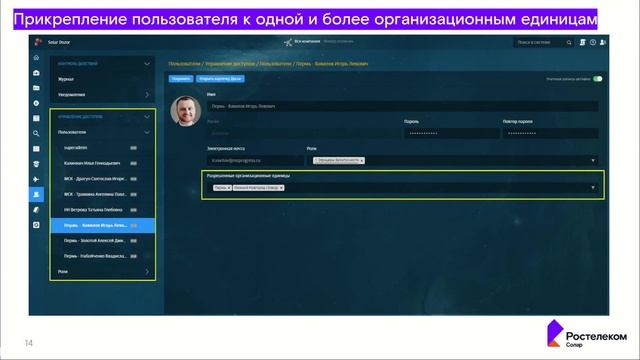Click badge icon on Калинин Илья row
The height and width of the screenshot is (360, 640).
coord(133,163)
